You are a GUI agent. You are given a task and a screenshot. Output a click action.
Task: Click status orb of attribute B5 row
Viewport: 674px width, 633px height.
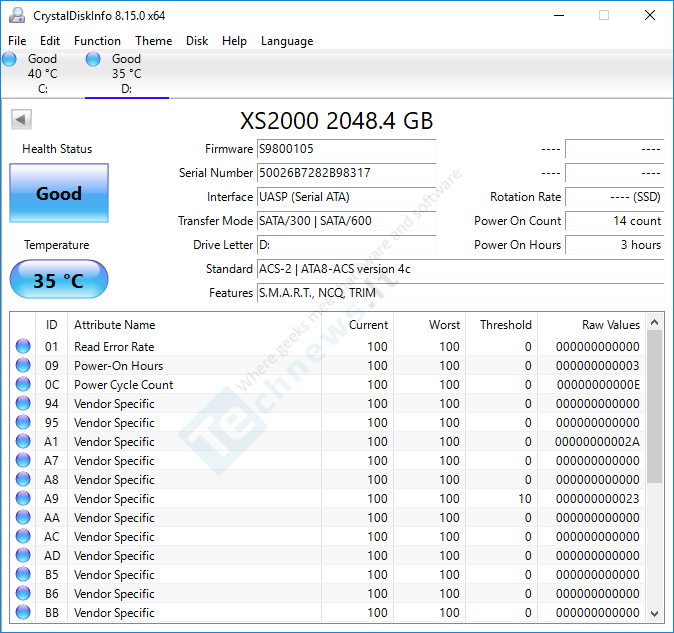[23, 574]
